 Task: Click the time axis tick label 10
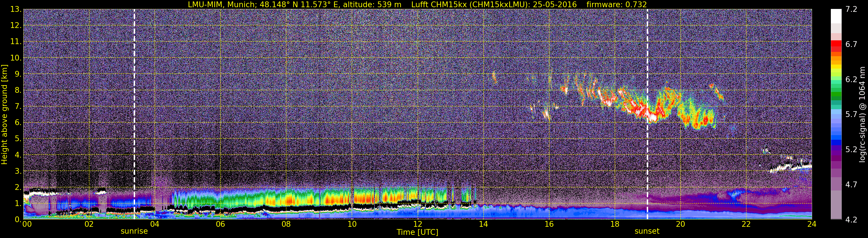pyautogui.click(x=352, y=224)
